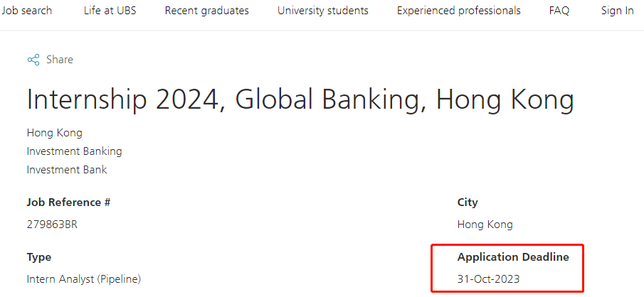The image size is (644, 297).
Task: Click the job reference number 279863BR
Action: click(x=52, y=225)
